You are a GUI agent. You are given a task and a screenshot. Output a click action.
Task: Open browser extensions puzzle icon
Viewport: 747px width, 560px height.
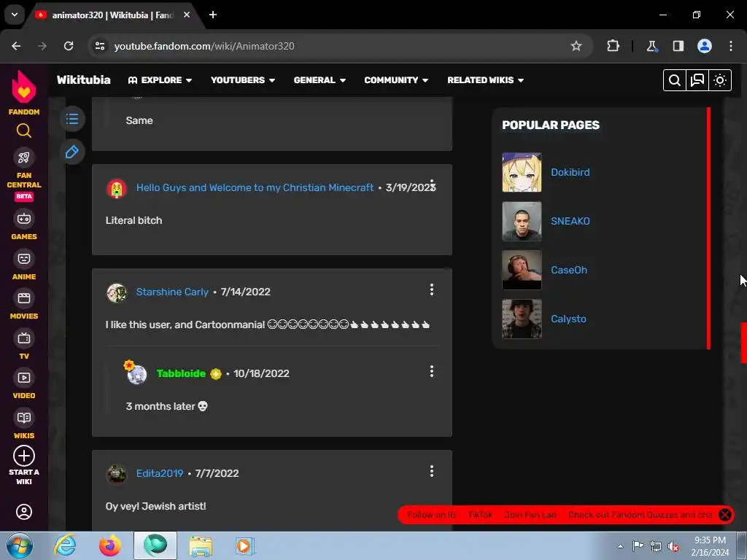(613, 46)
